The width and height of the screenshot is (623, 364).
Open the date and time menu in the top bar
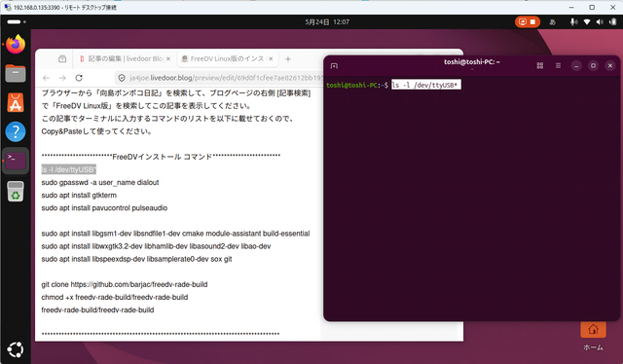point(327,21)
